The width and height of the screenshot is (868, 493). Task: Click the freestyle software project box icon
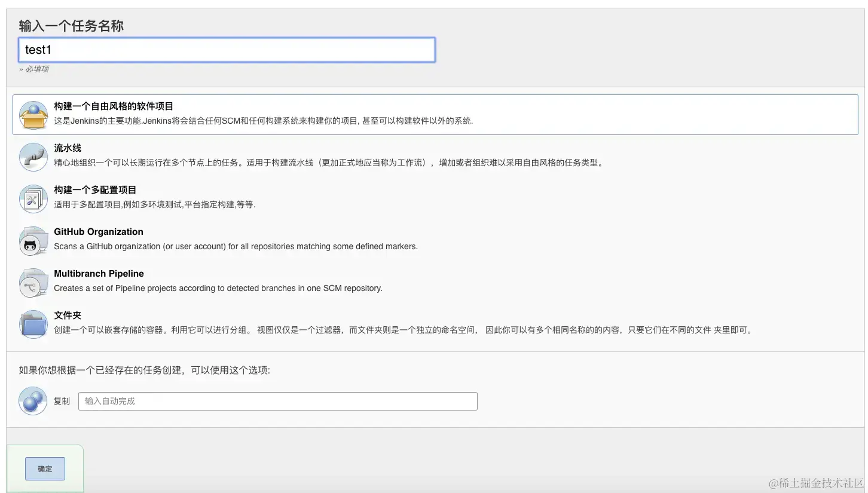(x=33, y=115)
